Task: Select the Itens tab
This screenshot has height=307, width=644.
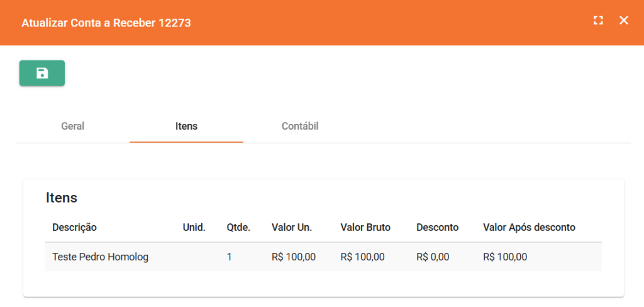Action: (x=186, y=126)
